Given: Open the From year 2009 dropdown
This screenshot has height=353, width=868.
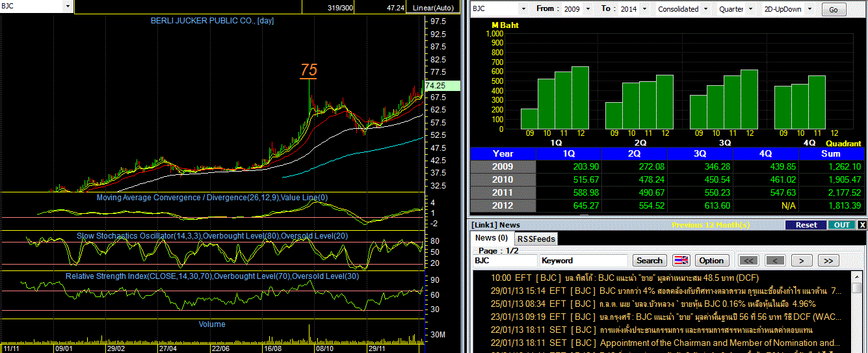Looking at the screenshot, I should click(x=588, y=9).
